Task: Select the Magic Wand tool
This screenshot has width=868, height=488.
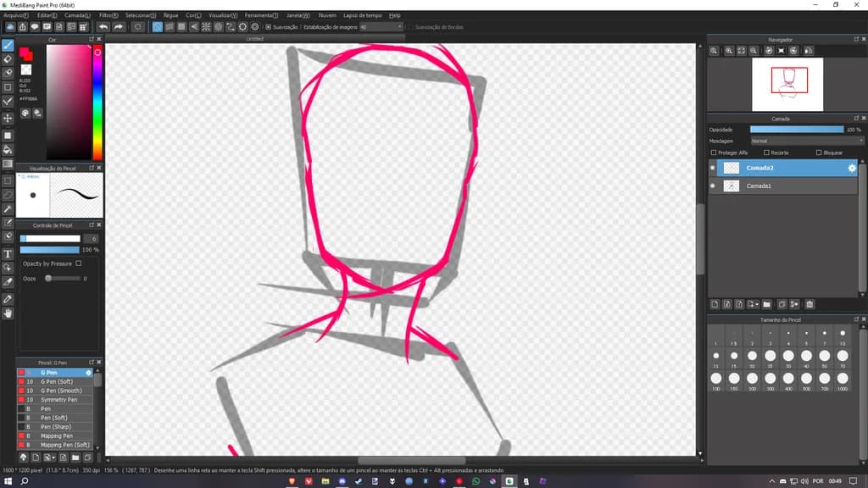Action: [8, 209]
